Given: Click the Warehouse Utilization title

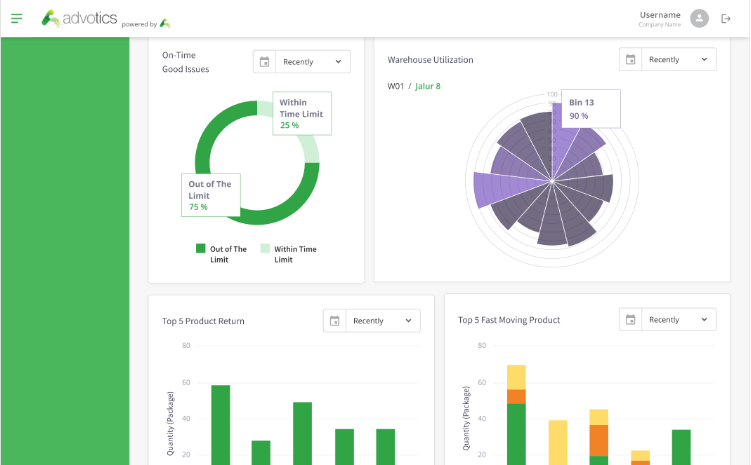Looking at the screenshot, I should pos(430,60).
